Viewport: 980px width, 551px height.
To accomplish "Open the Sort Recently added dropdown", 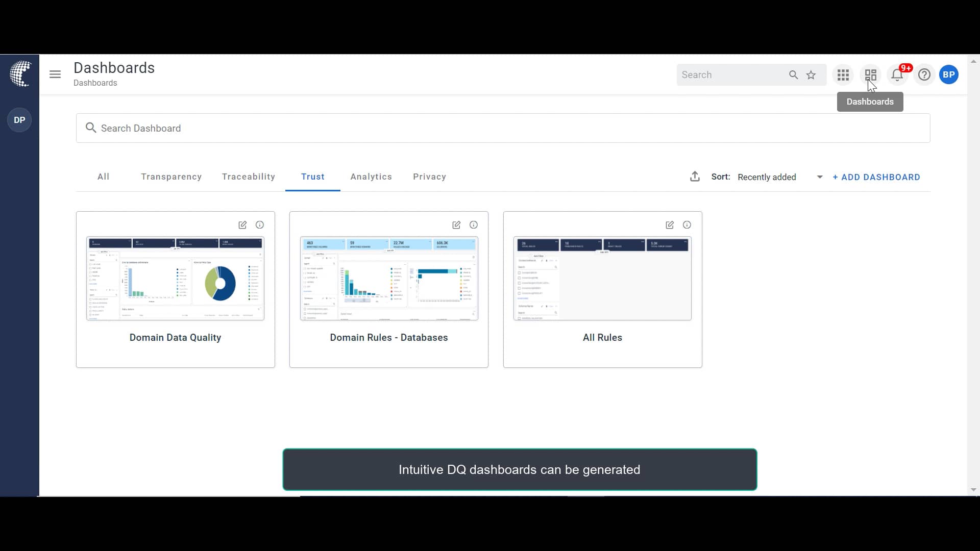I will (820, 176).
